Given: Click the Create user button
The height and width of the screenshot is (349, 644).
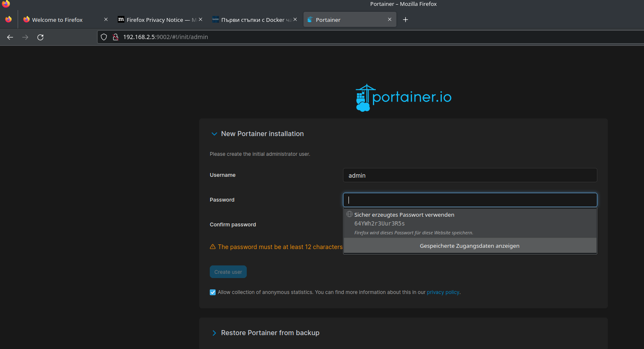Looking at the screenshot, I should point(228,272).
